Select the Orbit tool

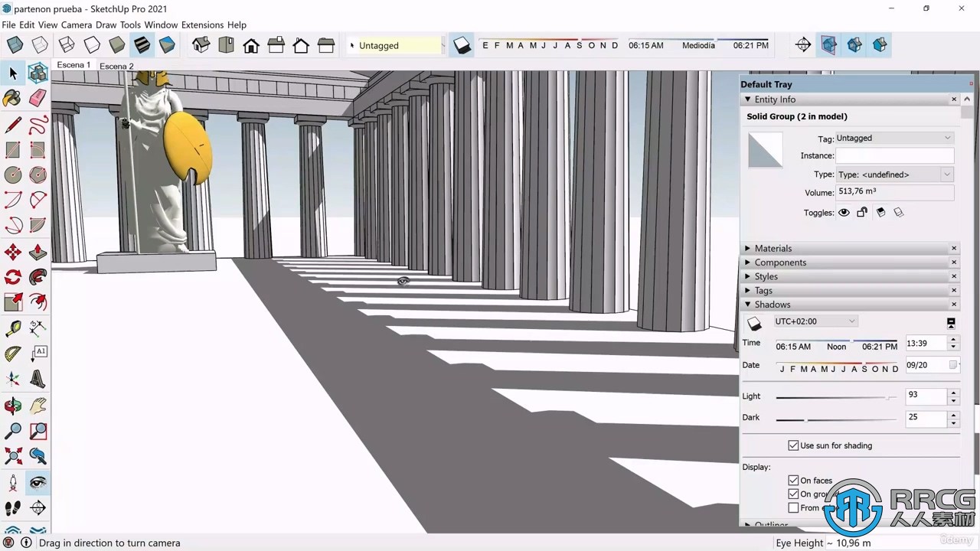pyautogui.click(x=13, y=406)
